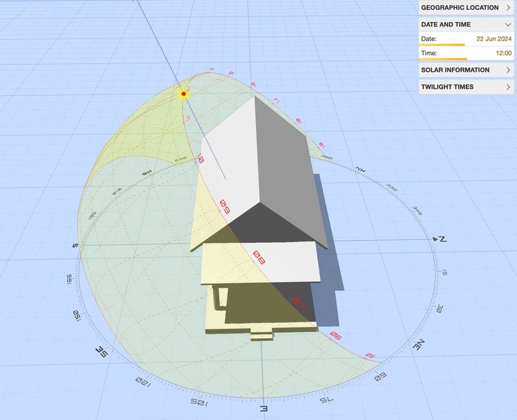
Task: Click the N north arrow compass label
Action: pyautogui.click(x=441, y=239)
